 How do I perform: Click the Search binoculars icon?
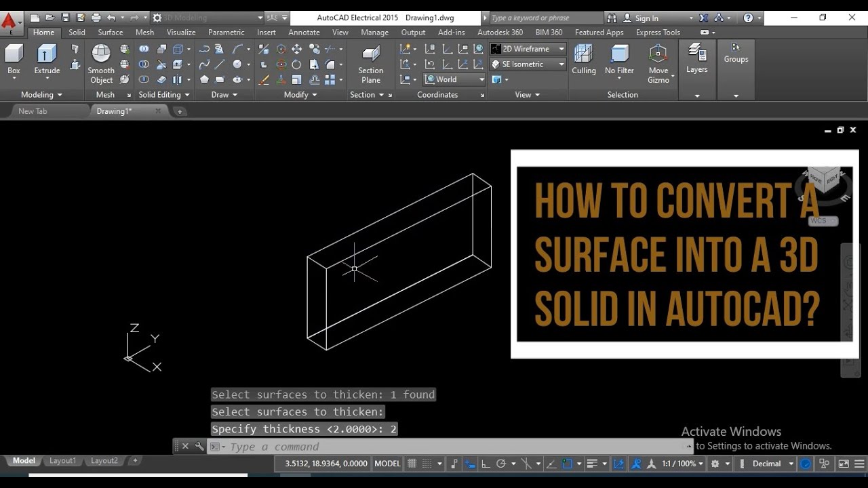(x=612, y=18)
